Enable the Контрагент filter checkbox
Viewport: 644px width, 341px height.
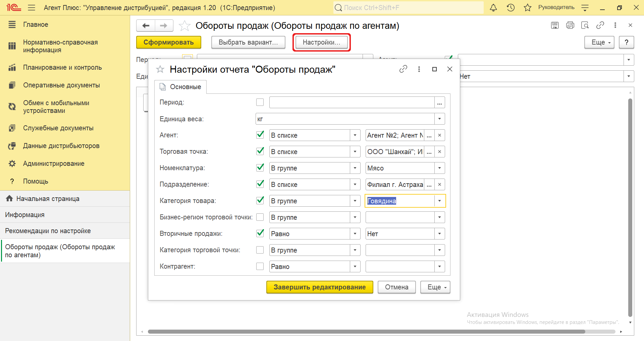click(260, 266)
